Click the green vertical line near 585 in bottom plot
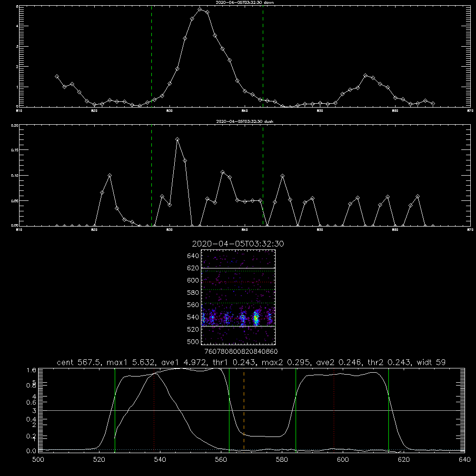The height and width of the screenshot is (476, 476). coord(296,410)
